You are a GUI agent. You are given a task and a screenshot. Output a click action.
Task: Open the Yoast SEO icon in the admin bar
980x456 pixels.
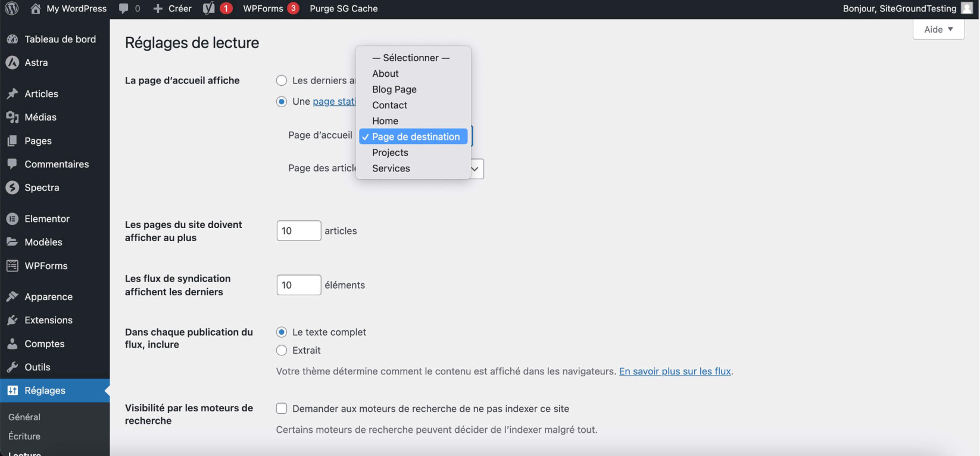[208, 8]
